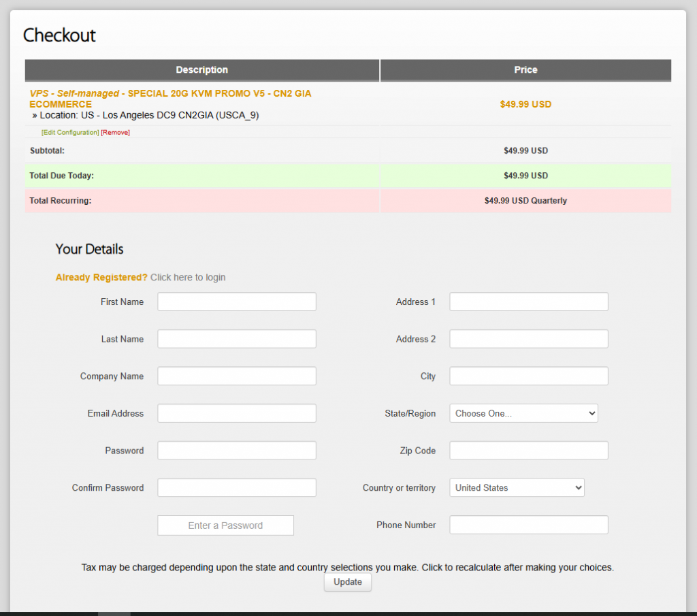Screen dimensions: 697x616
Task: Focus the Phone Number field
Action: [529, 525]
